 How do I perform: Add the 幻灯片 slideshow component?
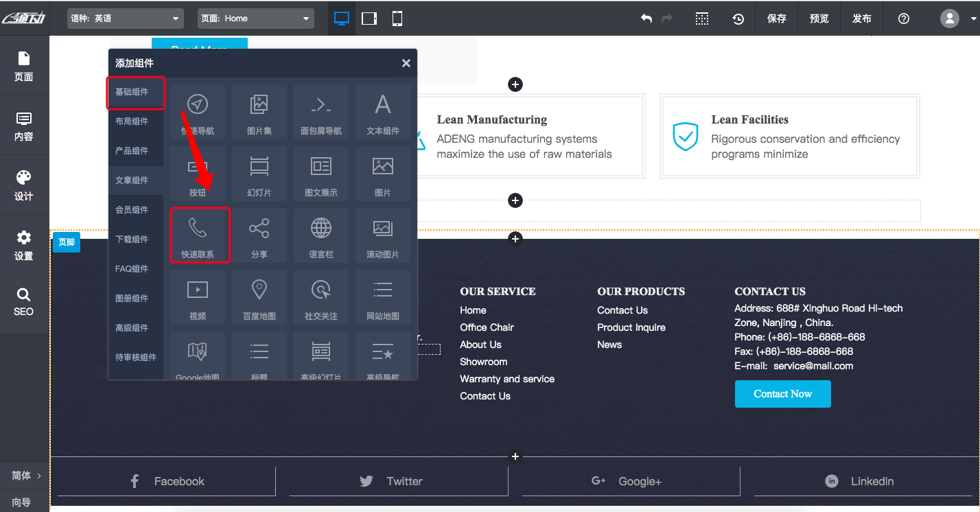[259, 174]
